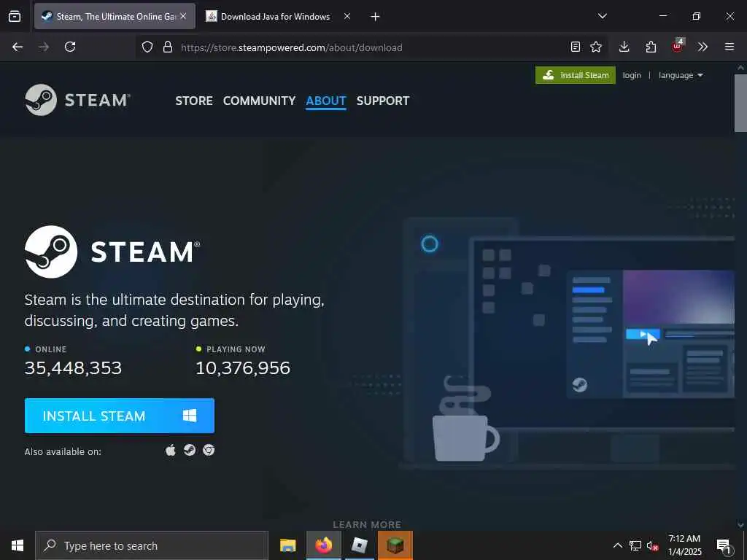Close the Download Java for Windows tab
The width and height of the screenshot is (747, 560).
tap(347, 16)
